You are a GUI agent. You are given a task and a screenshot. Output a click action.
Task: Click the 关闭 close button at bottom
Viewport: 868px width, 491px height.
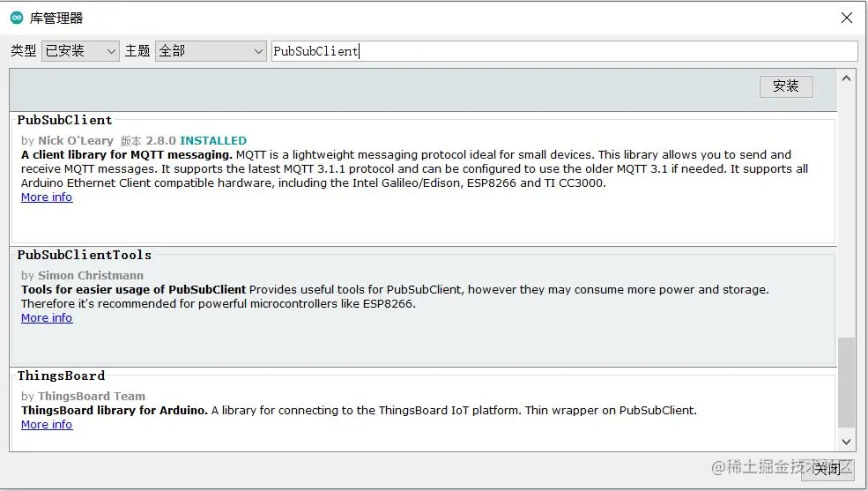(827, 470)
